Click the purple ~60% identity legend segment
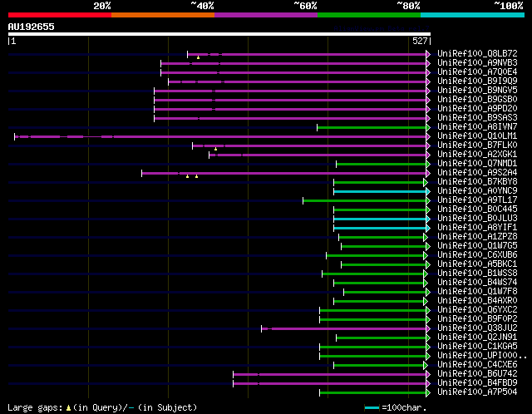Image resolution: width=532 pixels, height=414 pixels. [x=266, y=15]
